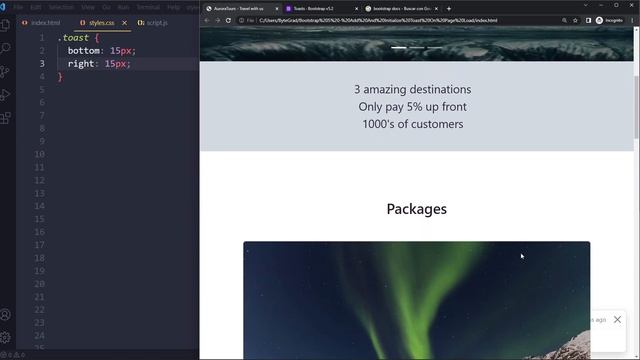Open the Accounts icon in activity bar
The height and width of the screenshot is (360, 640).
pyautogui.click(x=5, y=315)
